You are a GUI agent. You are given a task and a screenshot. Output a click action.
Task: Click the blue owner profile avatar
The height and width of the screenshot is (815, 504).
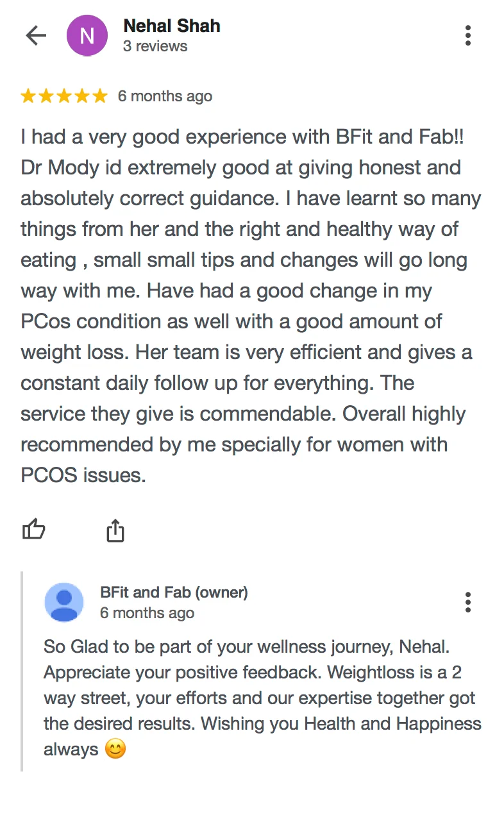pos(64,602)
